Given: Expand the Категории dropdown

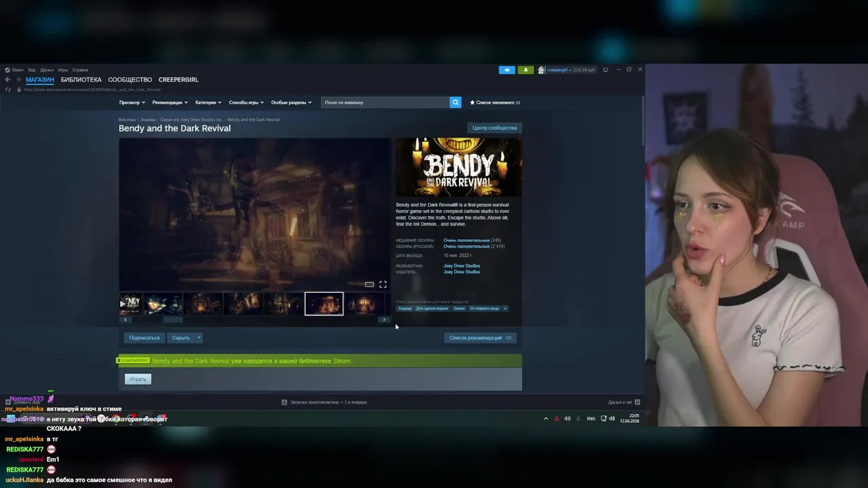Looking at the screenshot, I should pos(208,102).
